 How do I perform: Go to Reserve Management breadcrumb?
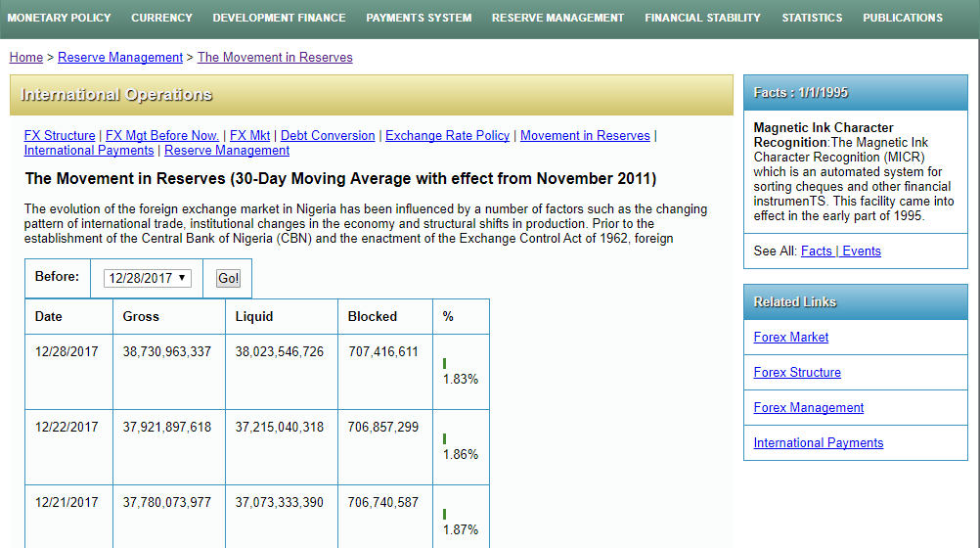pos(120,58)
